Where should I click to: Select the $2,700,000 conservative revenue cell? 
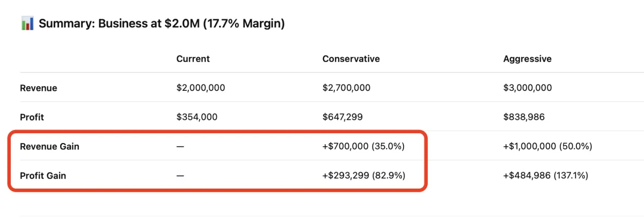coord(346,88)
